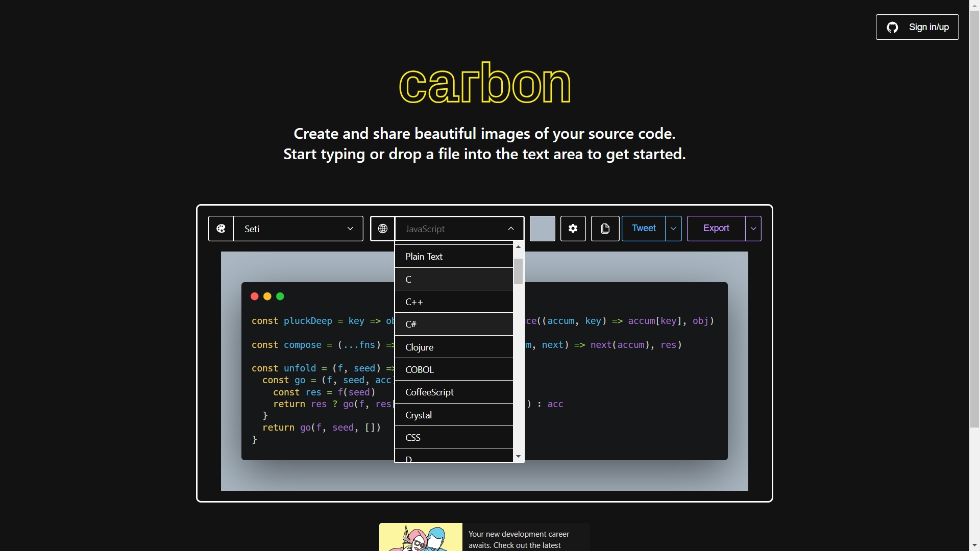Image resolution: width=980 pixels, height=551 pixels.
Task: Click language list scroll down arrow
Action: (x=519, y=457)
